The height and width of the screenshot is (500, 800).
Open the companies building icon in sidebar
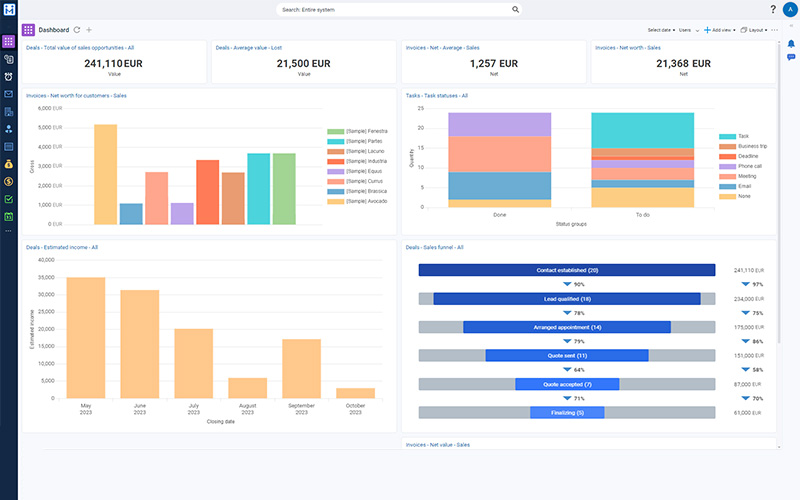coord(9,112)
